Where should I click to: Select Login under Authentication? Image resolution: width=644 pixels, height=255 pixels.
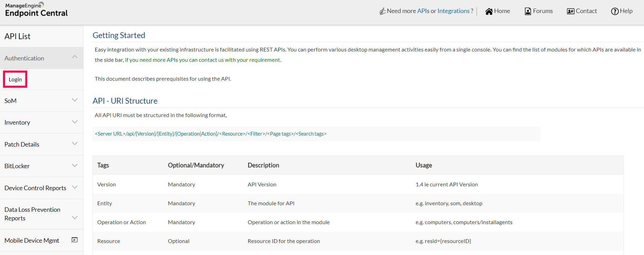click(x=15, y=79)
